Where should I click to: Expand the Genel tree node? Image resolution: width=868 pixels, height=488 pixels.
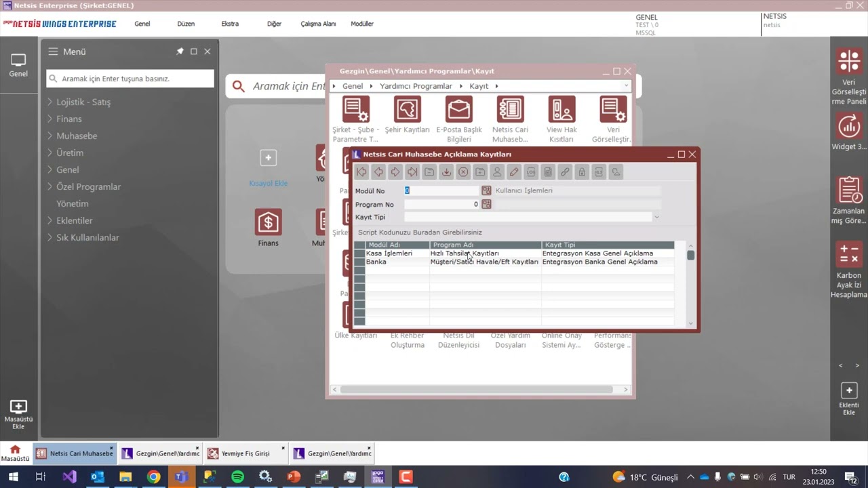(x=50, y=170)
